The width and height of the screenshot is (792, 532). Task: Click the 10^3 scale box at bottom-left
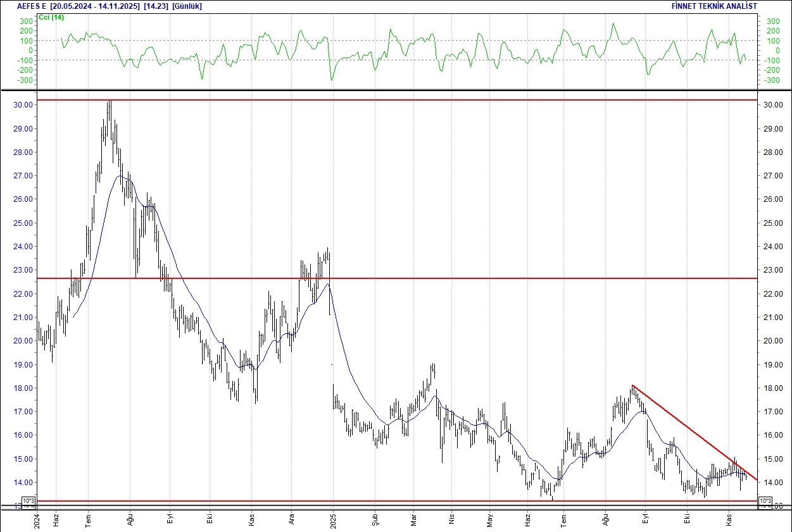coord(29,502)
